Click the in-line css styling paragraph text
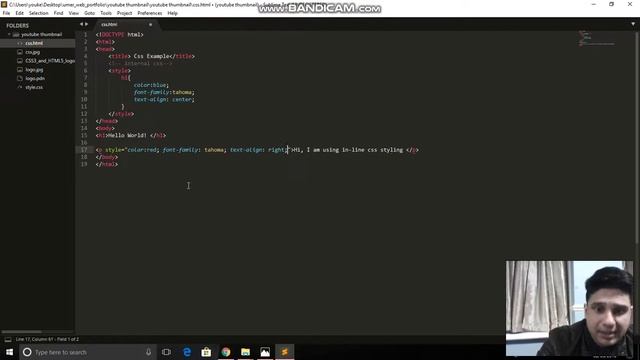The height and width of the screenshot is (360, 640). (x=348, y=150)
